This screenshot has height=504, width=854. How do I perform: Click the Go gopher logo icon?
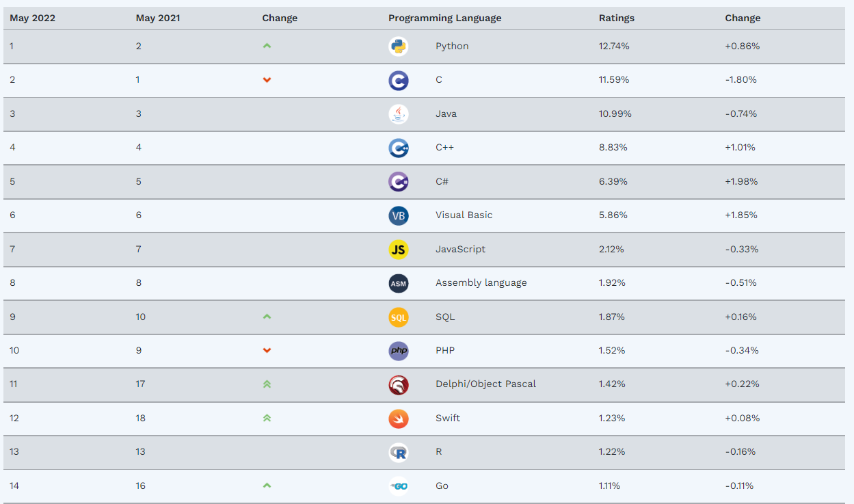pyautogui.click(x=398, y=486)
